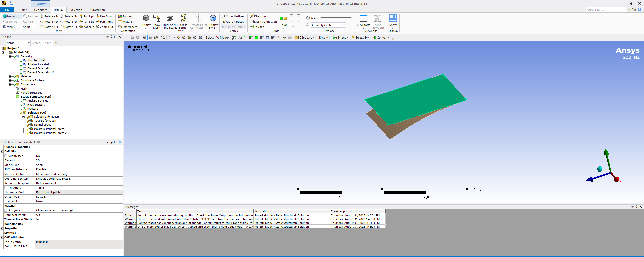
Task: Click the Show Vertices button
Action: tap(233, 16)
